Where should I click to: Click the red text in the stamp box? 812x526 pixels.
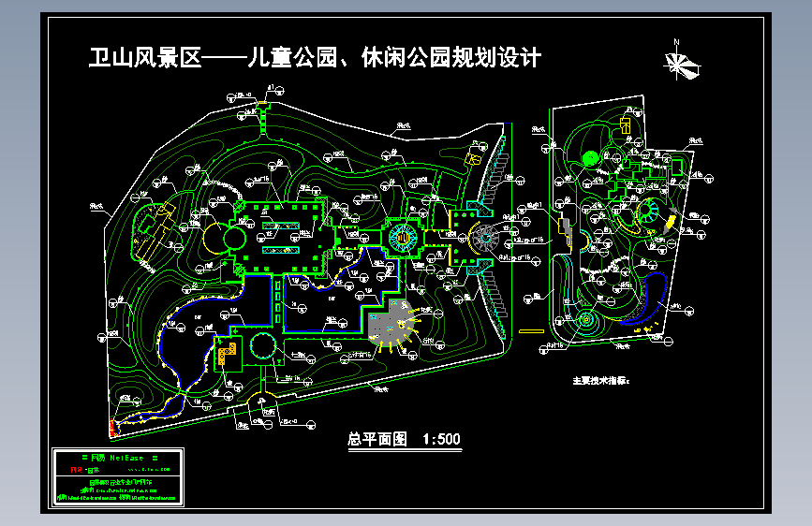pyautogui.click(x=76, y=470)
